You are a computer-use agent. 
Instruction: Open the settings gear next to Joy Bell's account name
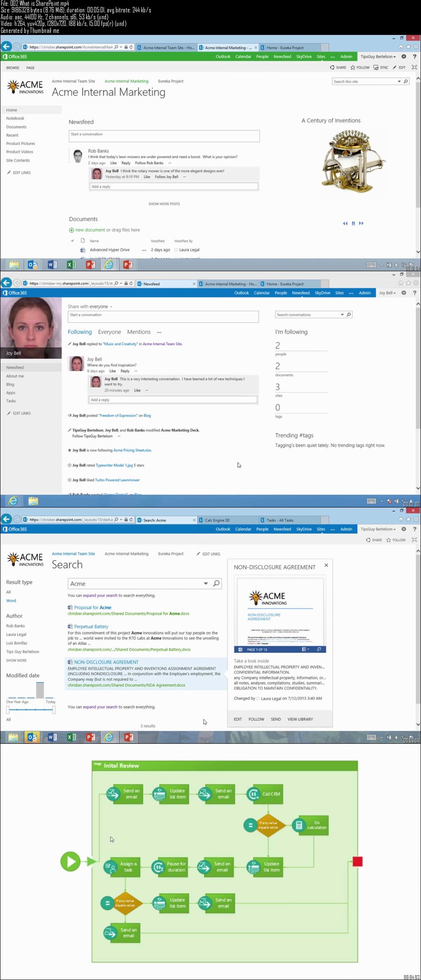[x=404, y=293]
